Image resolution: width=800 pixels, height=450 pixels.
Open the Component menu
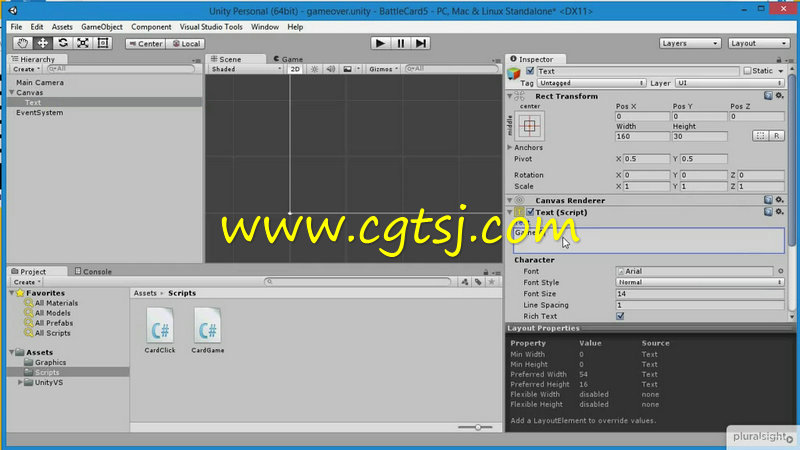151,27
